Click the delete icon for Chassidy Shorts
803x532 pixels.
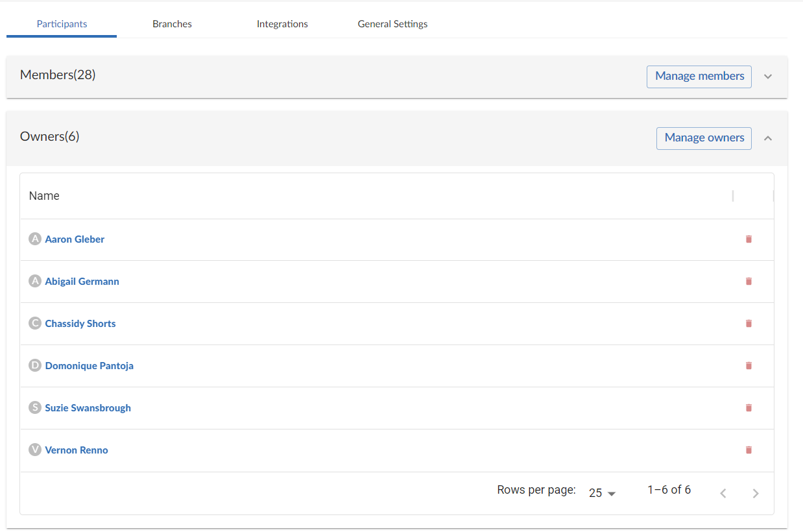749,323
